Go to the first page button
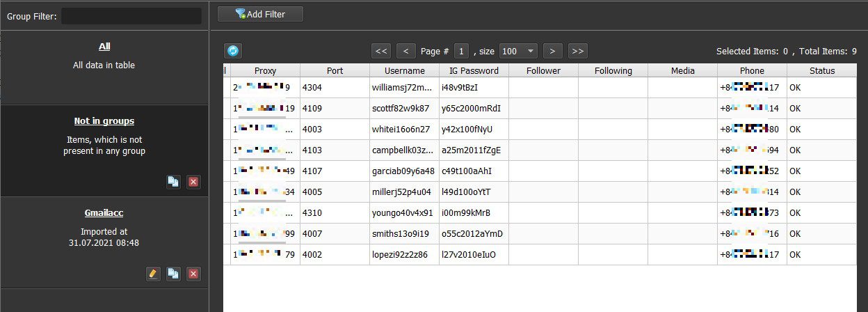The height and width of the screenshot is (312, 868). click(381, 51)
